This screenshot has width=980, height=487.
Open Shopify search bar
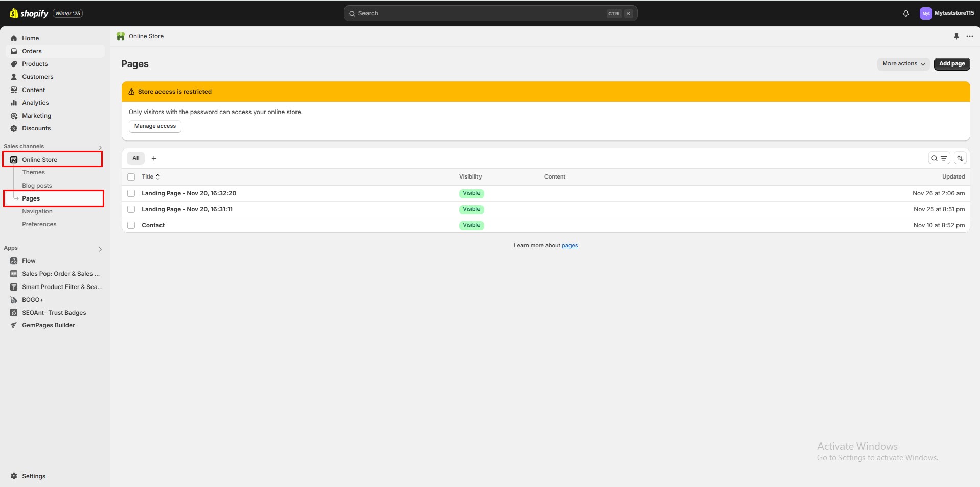(489, 13)
